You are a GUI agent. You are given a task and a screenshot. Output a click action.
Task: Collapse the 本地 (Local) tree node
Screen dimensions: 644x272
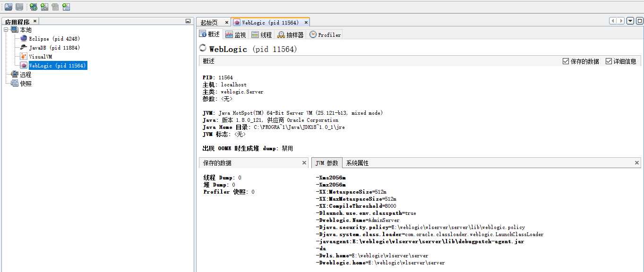[6, 30]
